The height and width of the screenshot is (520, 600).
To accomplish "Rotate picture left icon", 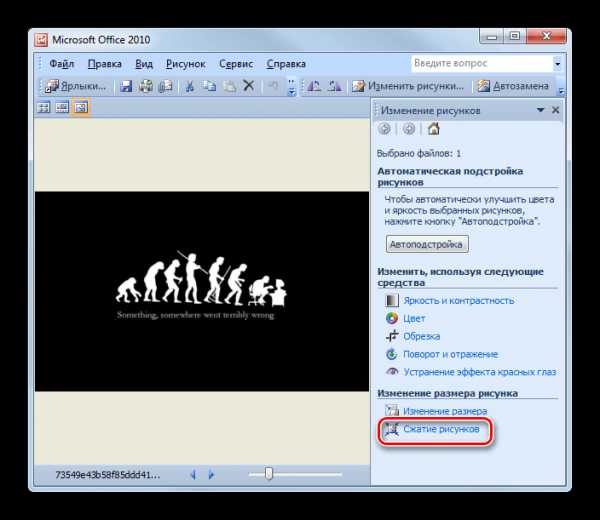I will [x=315, y=86].
